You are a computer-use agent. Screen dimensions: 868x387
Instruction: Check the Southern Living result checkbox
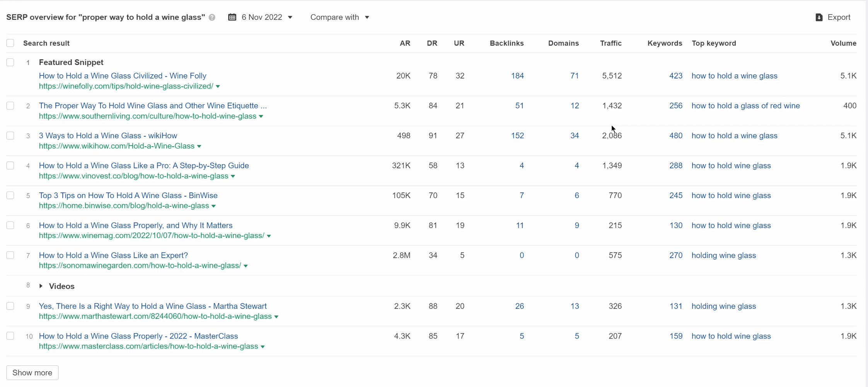(10, 106)
